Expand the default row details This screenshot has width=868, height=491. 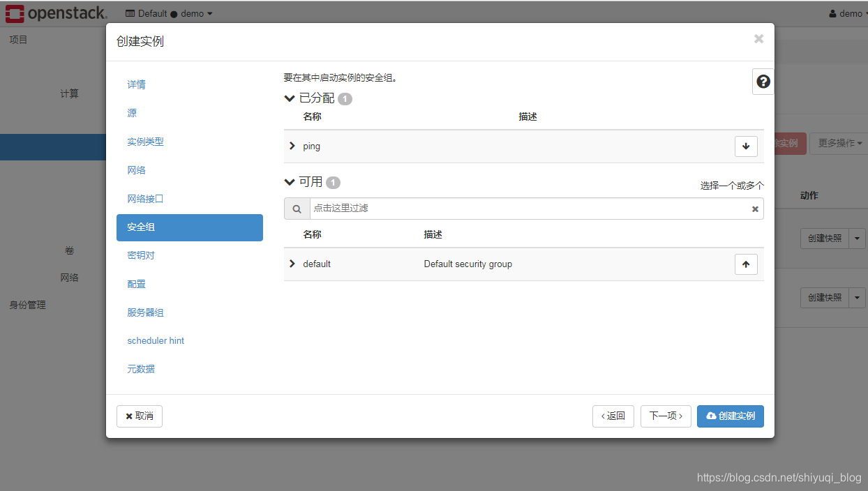tap(292, 264)
